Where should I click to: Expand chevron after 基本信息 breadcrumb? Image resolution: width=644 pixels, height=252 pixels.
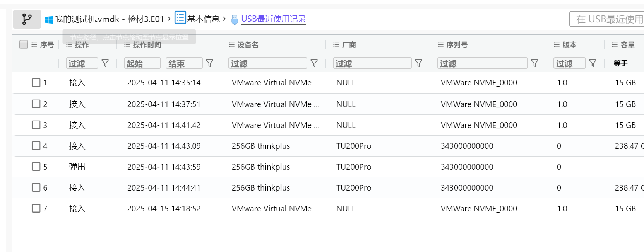[x=224, y=19]
